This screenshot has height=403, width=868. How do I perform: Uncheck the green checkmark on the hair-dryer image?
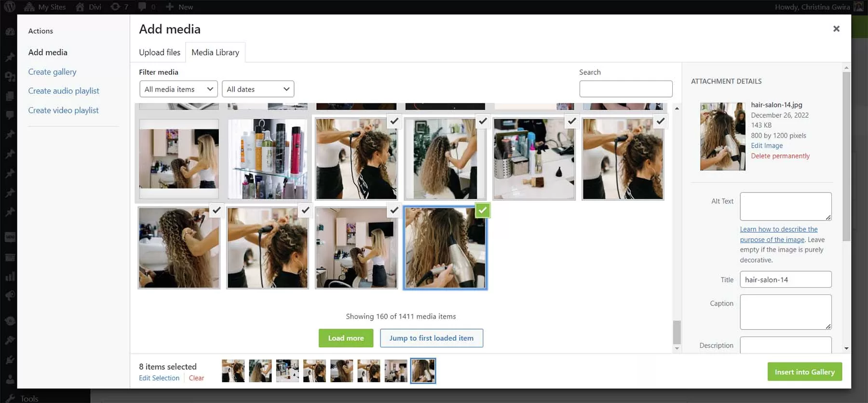tap(483, 210)
